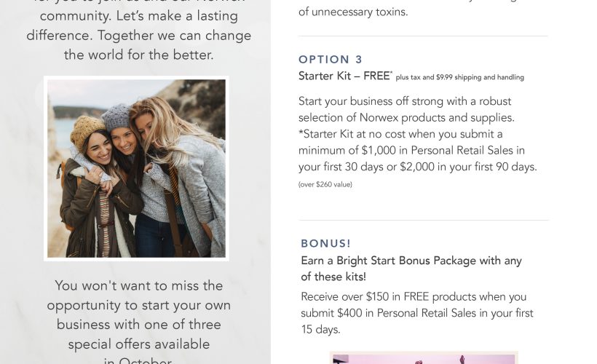Click the pink image at the page bottom
This screenshot has height=364, width=597.
423,358
